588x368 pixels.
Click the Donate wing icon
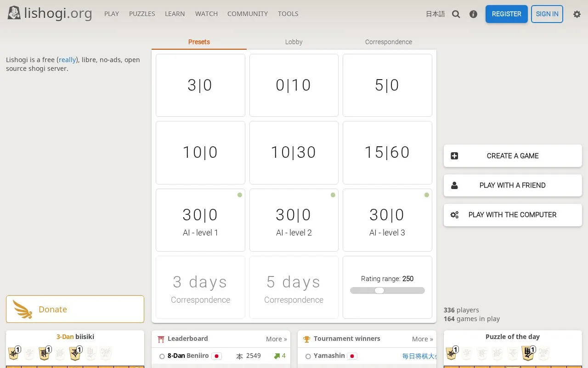pos(23,309)
